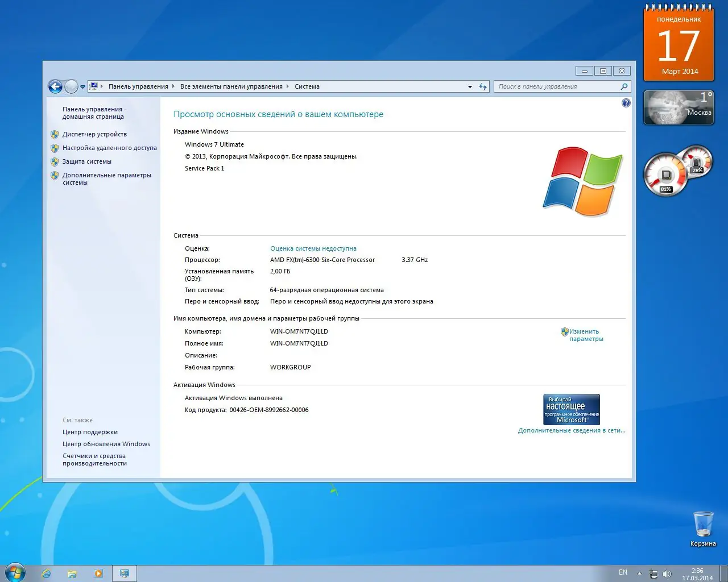This screenshot has height=582, width=728.
Task: Show hidden tray icons arrow
Action: tap(640, 573)
